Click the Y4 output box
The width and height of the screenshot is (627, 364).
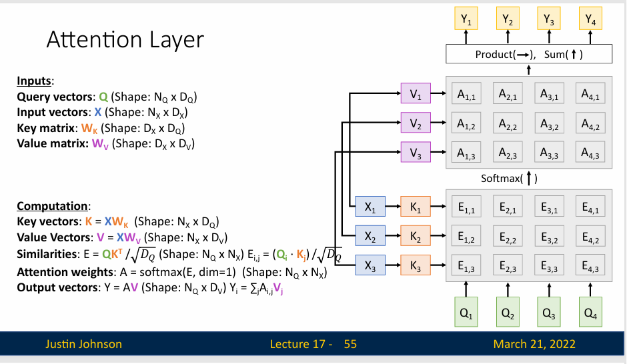(590, 19)
